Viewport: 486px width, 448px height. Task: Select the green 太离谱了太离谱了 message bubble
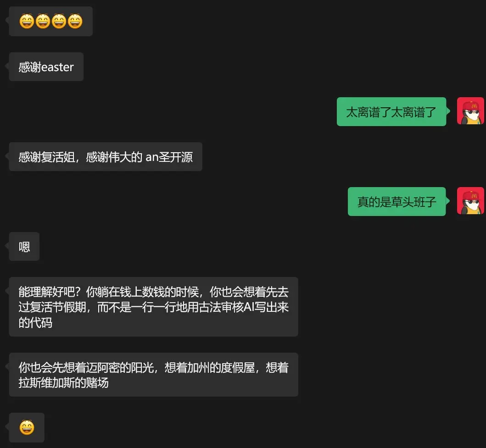(x=391, y=112)
